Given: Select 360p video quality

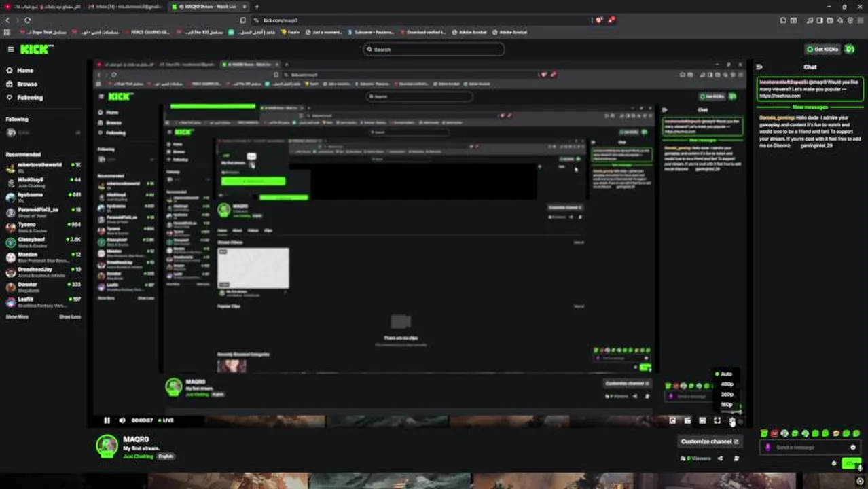Looking at the screenshot, I should pyautogui.click(x=727, y=395).
